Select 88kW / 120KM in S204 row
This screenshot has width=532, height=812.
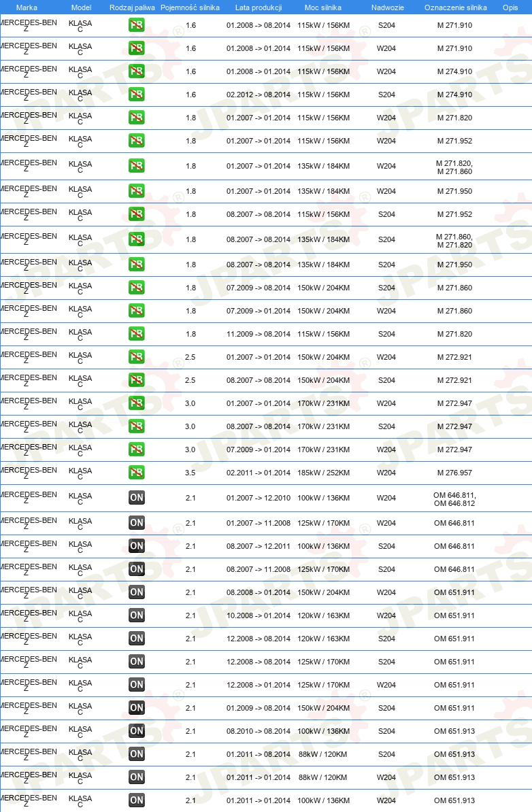coord(322,754)
